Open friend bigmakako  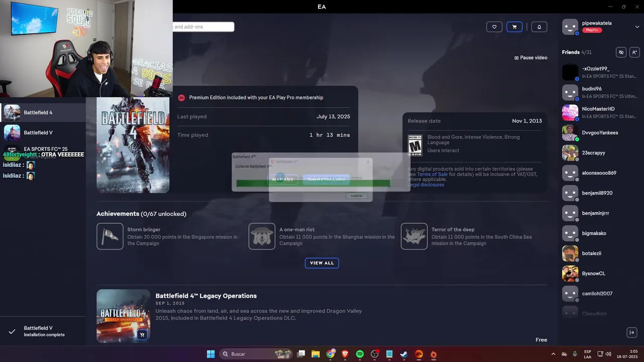[x=601, y=233]
